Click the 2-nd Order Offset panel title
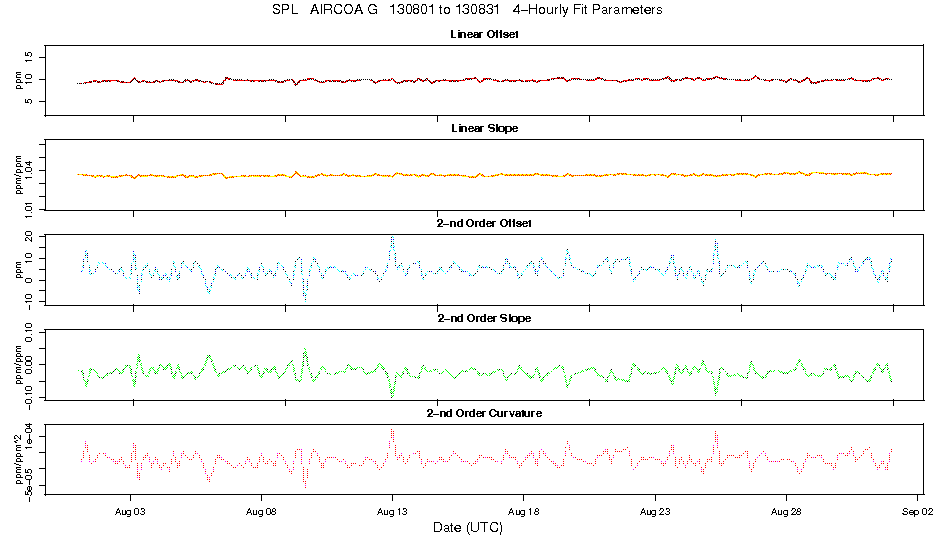This screenshot has width=936, height=540. pos(484,223)
